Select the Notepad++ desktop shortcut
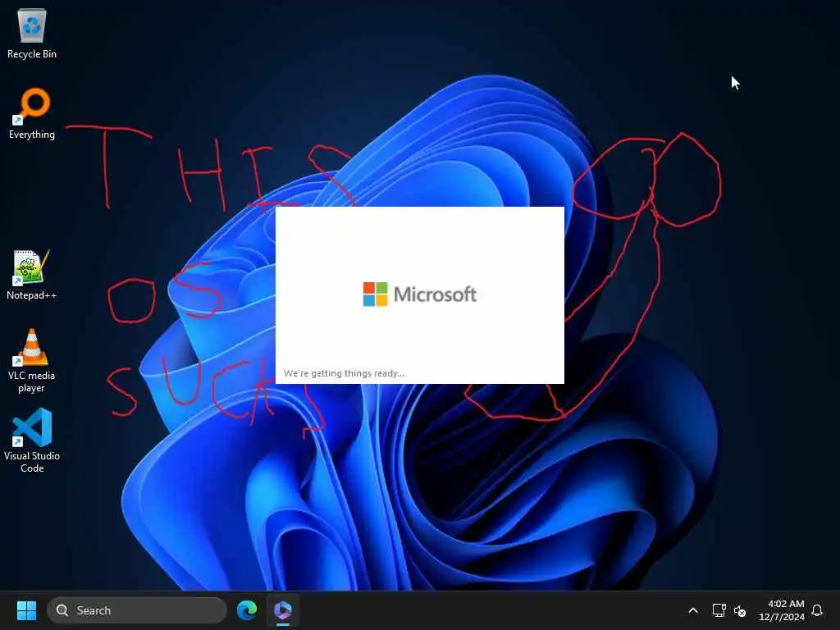 [x=32, y=275]
